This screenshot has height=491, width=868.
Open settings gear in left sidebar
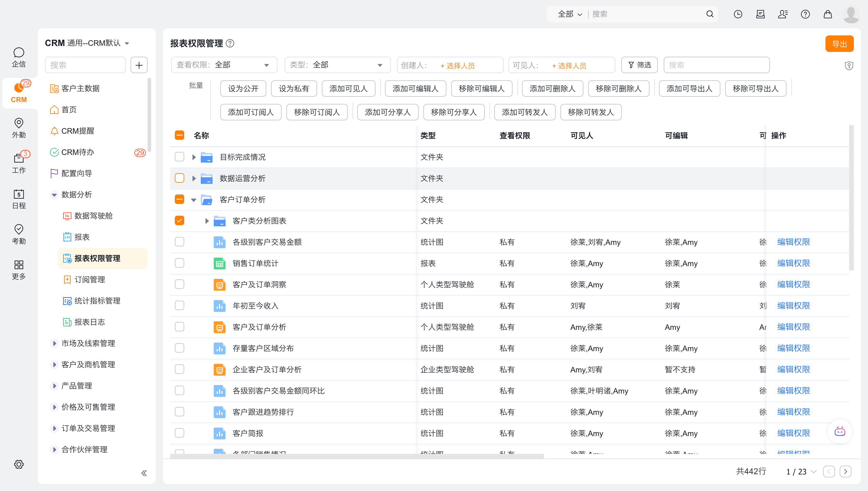[x=19, y=464]
